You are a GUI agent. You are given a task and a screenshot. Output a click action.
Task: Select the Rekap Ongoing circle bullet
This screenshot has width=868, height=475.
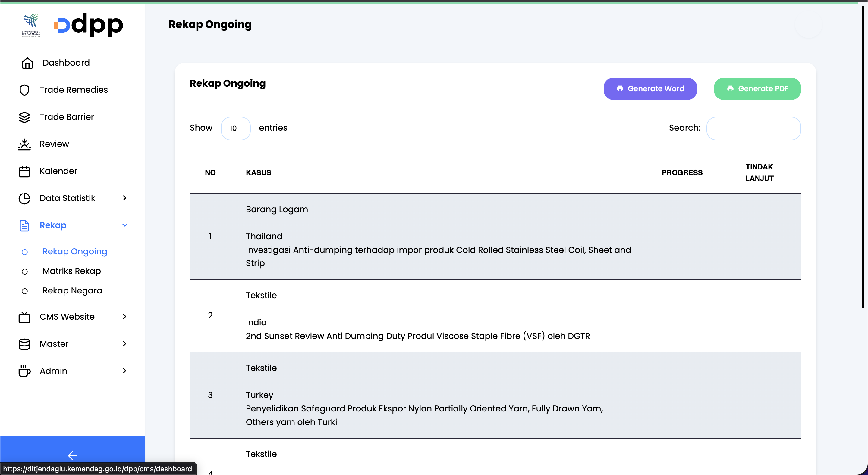pos(25,252)
